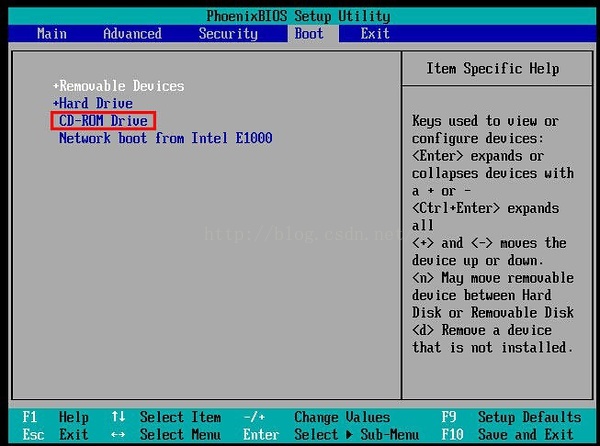Click the Enter Select Sub-Menu hint
Image resolution: width=600 pixels, height=446 pixels.
click(x=331, y=435)
